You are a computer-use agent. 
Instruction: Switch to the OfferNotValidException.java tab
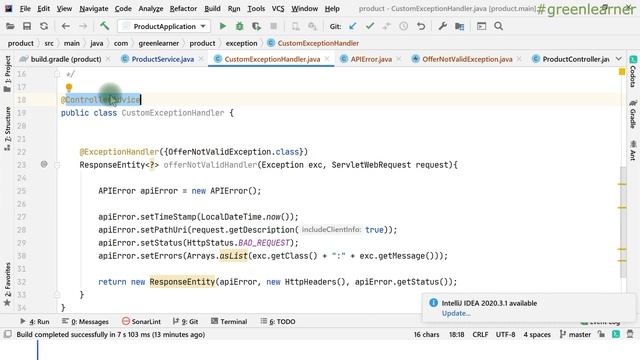click(x=467, y=59)
